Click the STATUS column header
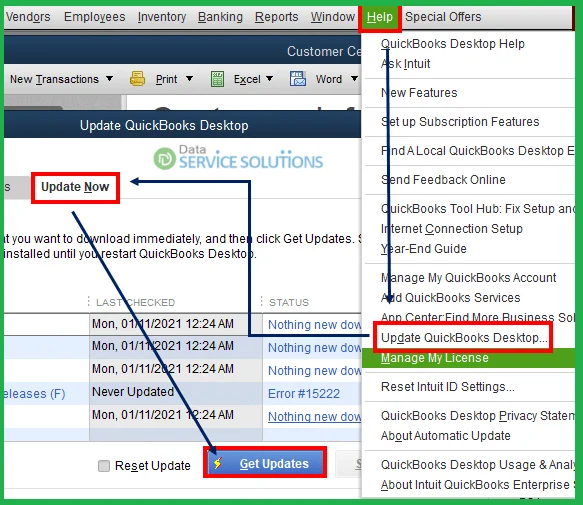This screenshot has width=583, height=505. (289, 302)
